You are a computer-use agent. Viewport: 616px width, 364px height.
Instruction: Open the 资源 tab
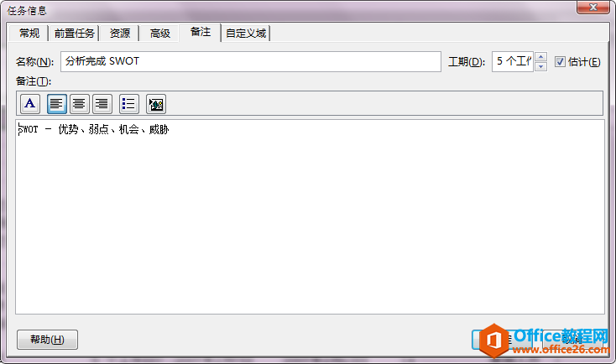coord(119,34)
